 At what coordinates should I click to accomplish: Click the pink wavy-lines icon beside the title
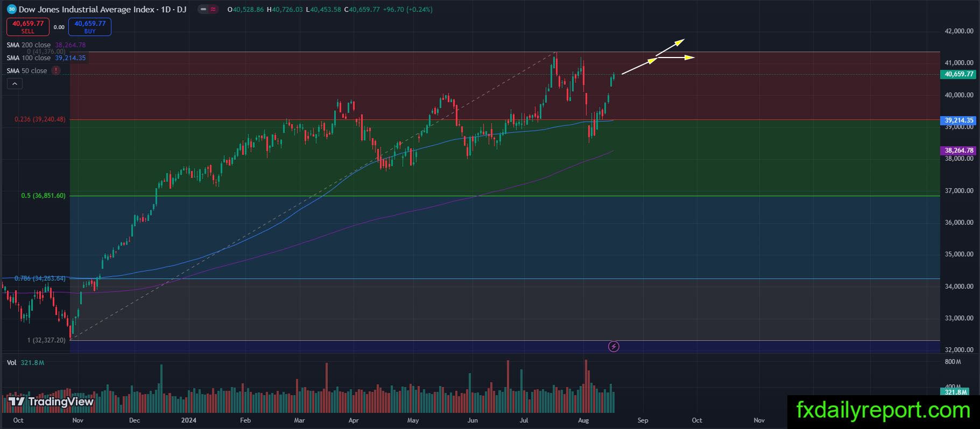(x=214, y=9)
